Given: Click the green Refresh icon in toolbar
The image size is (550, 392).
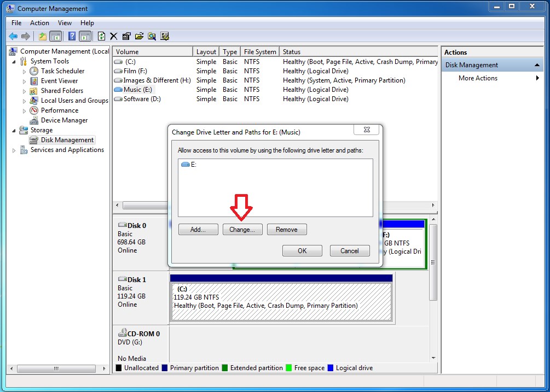Looking at the screenshot, I should pyautogui.click(x=101, y=36).
